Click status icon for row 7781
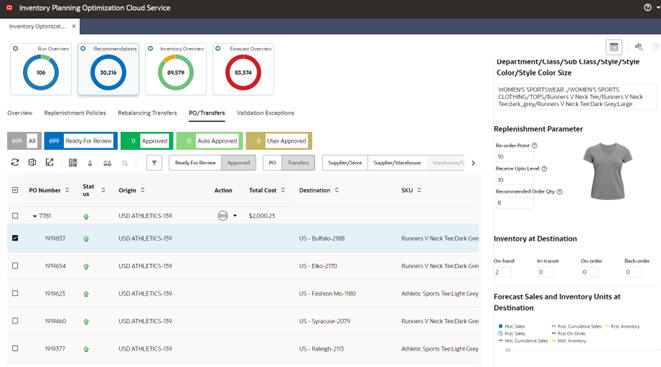This screenshot has width=661, height=367. [x=86, y=216]
